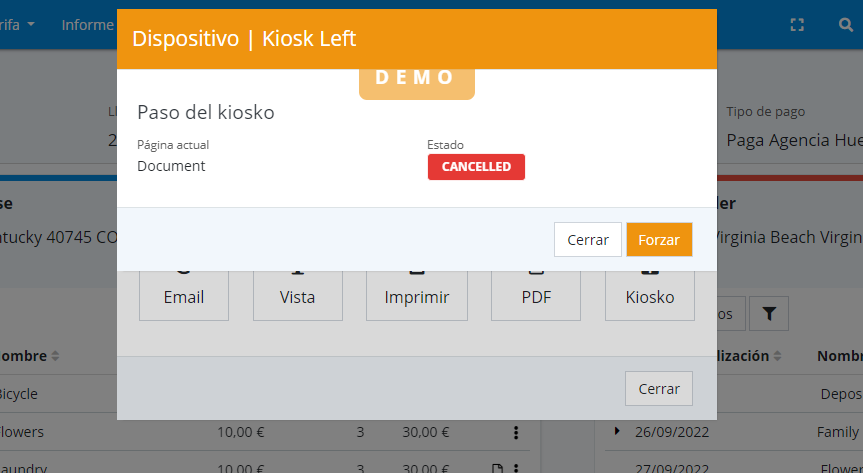This screenshot has height=473, width=863.
Task: Click the bottom Cerrar button
Action: (659, 389)
